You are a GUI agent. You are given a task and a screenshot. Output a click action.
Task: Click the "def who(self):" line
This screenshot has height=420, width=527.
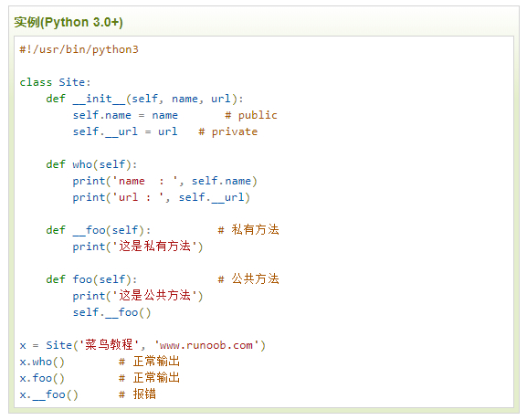[x=91, y=164]
